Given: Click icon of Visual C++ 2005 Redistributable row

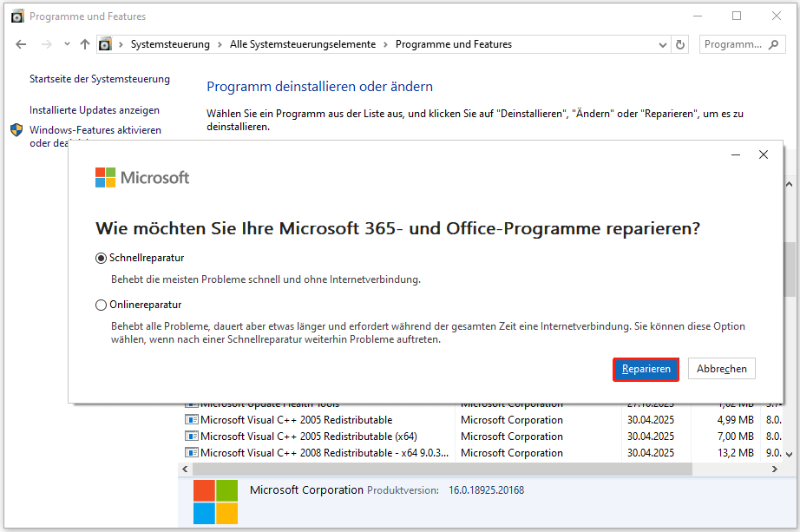Looking at the screenshot, I should [x=192, y=420].
